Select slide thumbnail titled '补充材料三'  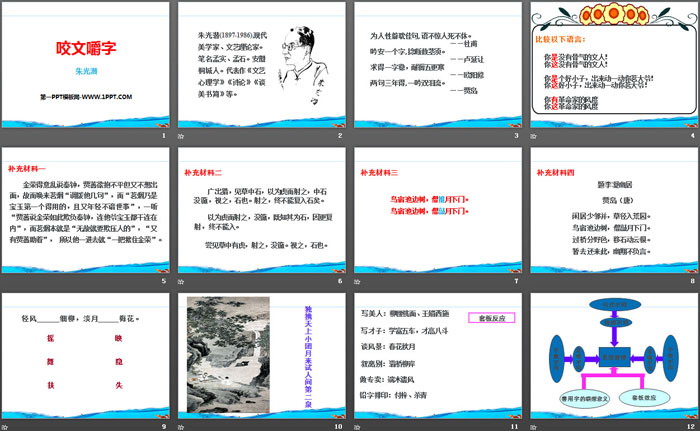point(438,210)
